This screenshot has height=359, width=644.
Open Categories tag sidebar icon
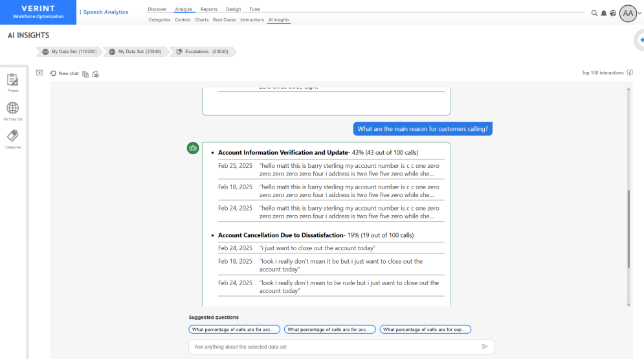[13, 139]
